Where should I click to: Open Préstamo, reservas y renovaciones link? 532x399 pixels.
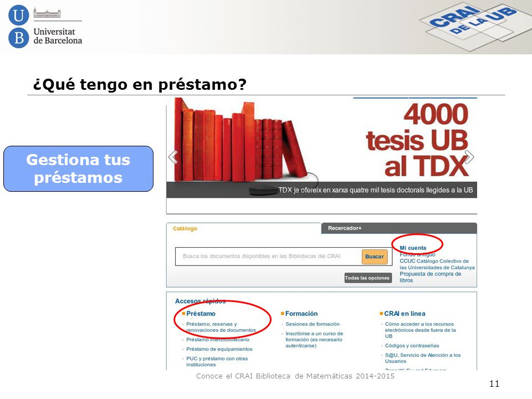coord(221,327)
